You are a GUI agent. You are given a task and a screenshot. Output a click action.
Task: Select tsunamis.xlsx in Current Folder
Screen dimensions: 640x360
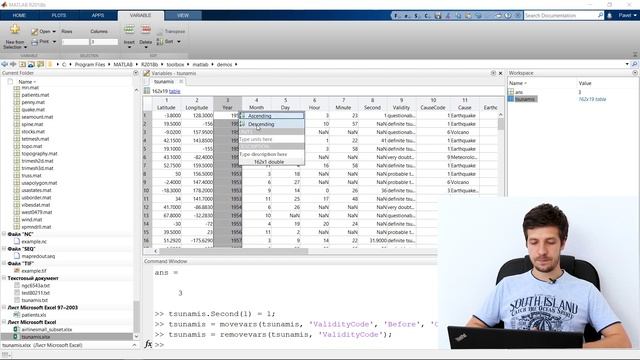point(36,337)
